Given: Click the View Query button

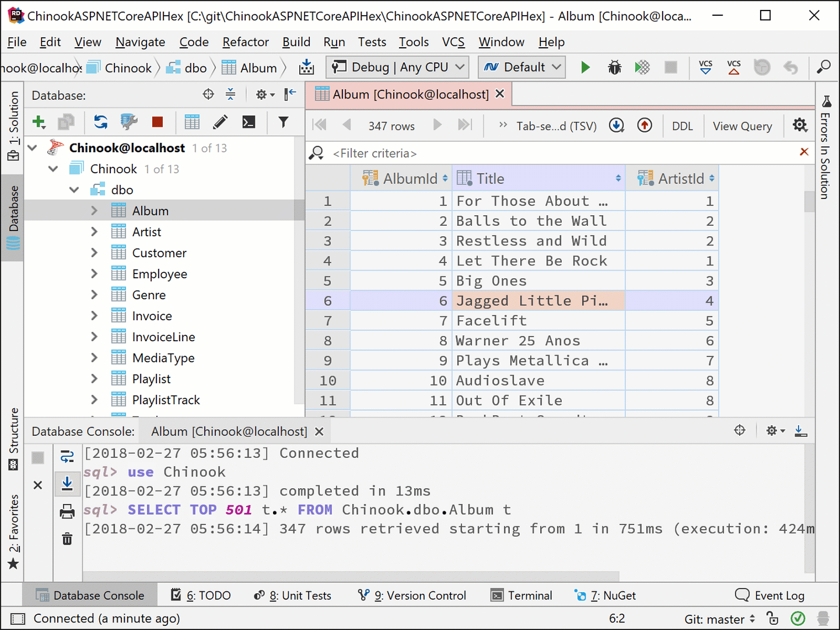Looking at the screenshot, I should (742, 126).
